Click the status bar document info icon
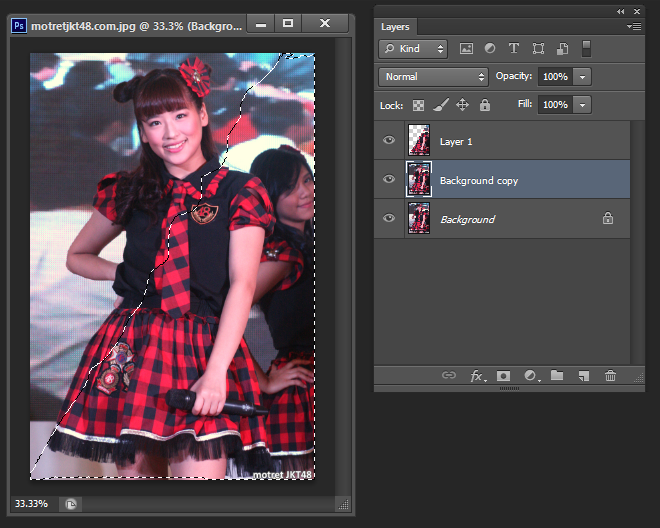This screenshot has width=660, height=528. [71, 504]
